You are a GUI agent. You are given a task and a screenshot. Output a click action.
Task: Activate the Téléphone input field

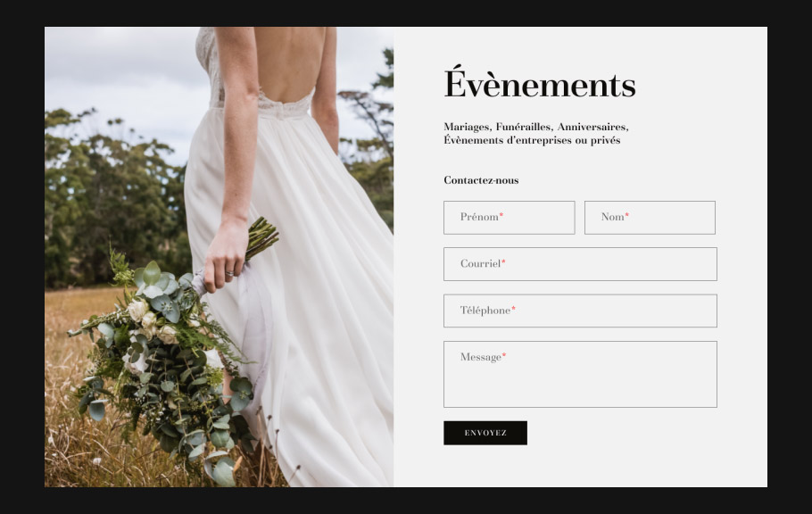pos(580,311)
